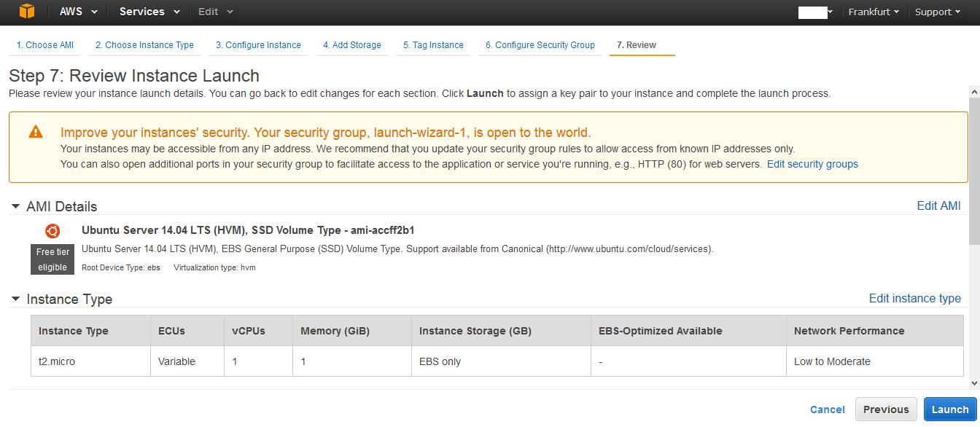The width and height of the screenshot is (980, 427).
Task: Open the Edit dropdown in navbar
Action: tap(216, 12)
